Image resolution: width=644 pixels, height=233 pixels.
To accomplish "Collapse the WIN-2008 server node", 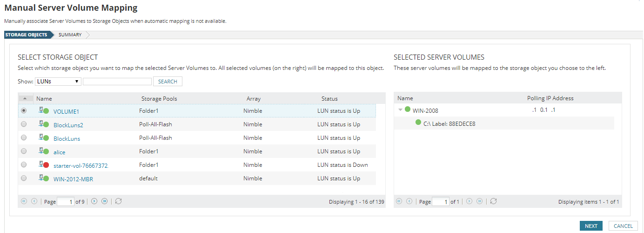I will pos(400,110).
